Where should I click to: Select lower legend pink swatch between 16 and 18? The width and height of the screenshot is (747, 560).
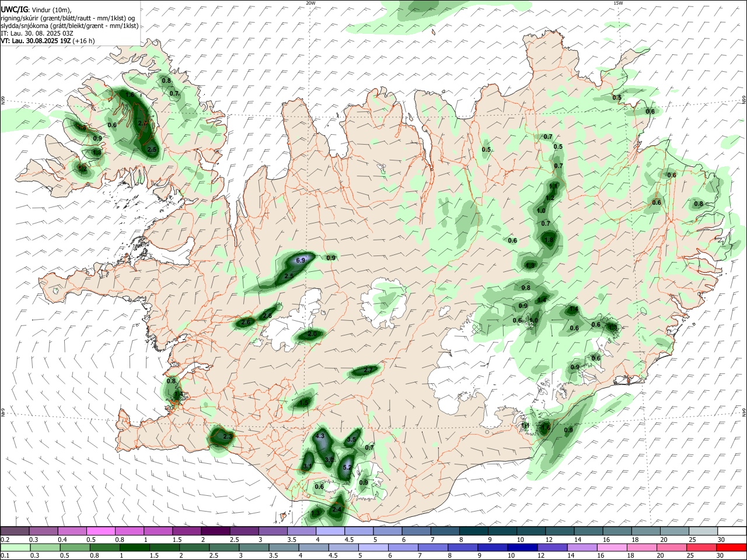pyautogui.click(x=612, y=547)
